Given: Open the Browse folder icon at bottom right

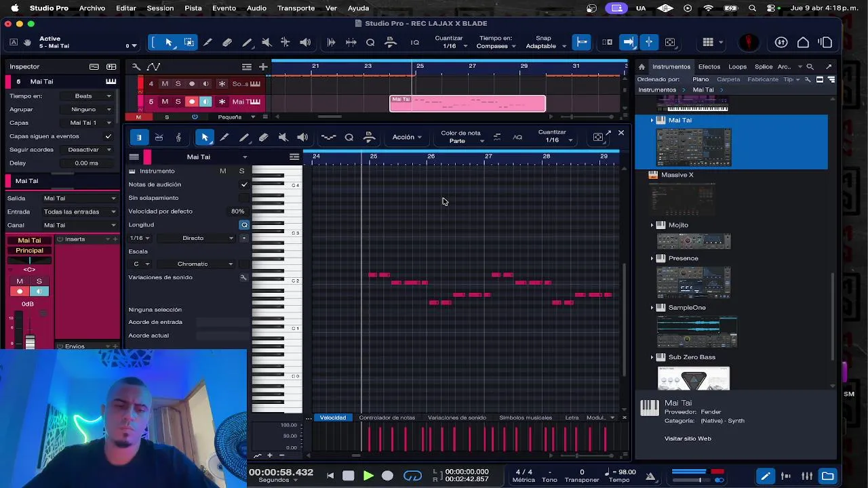Looking at the screenshot, I should pyautogui.click(x=828, y=476).
